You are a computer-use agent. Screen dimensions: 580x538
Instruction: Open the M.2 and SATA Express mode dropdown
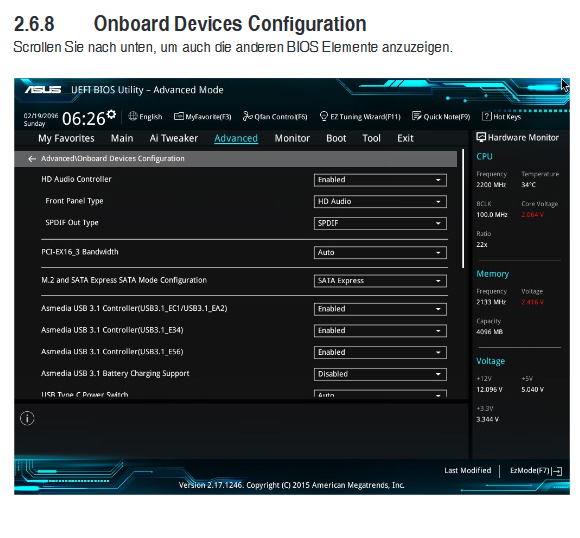point(380,281)
